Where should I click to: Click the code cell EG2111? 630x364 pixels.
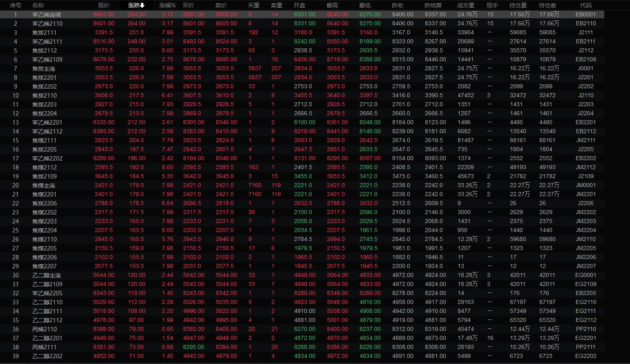(x=586, y=311)
